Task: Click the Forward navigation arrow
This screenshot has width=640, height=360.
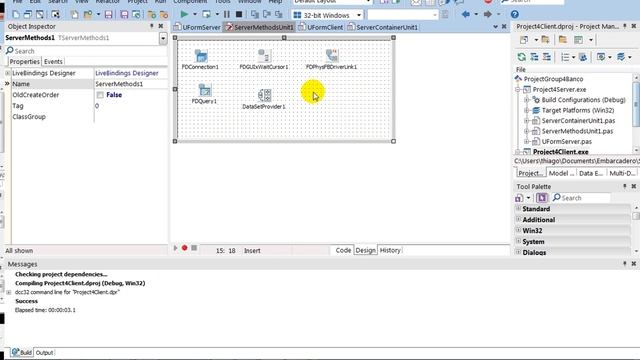Action: (x=488, y=14)
